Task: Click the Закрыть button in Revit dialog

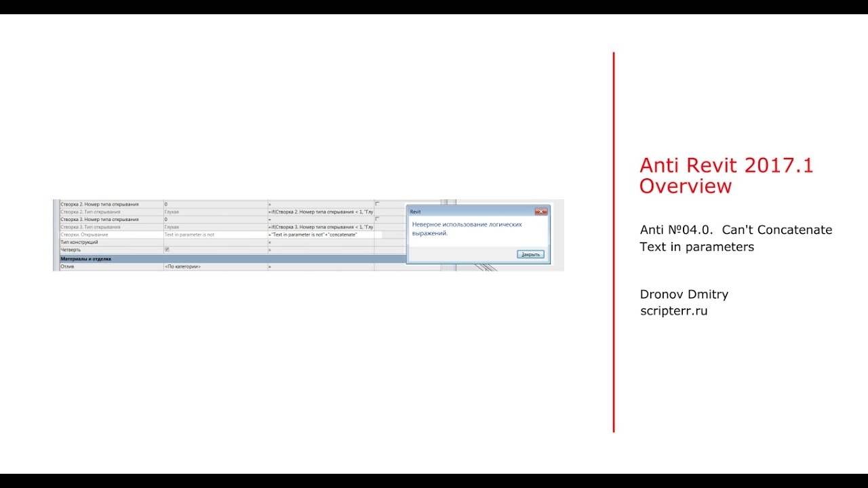Action: (x=530, y=254)
